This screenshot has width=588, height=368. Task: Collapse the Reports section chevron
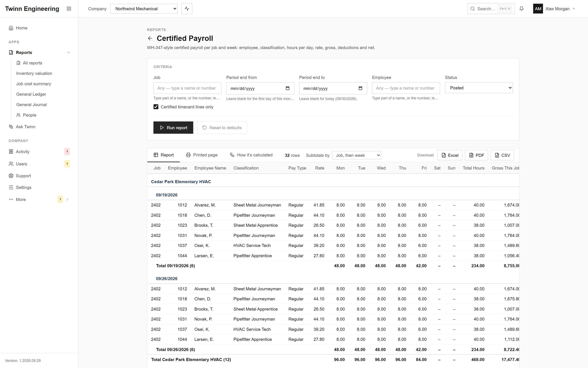69,52
